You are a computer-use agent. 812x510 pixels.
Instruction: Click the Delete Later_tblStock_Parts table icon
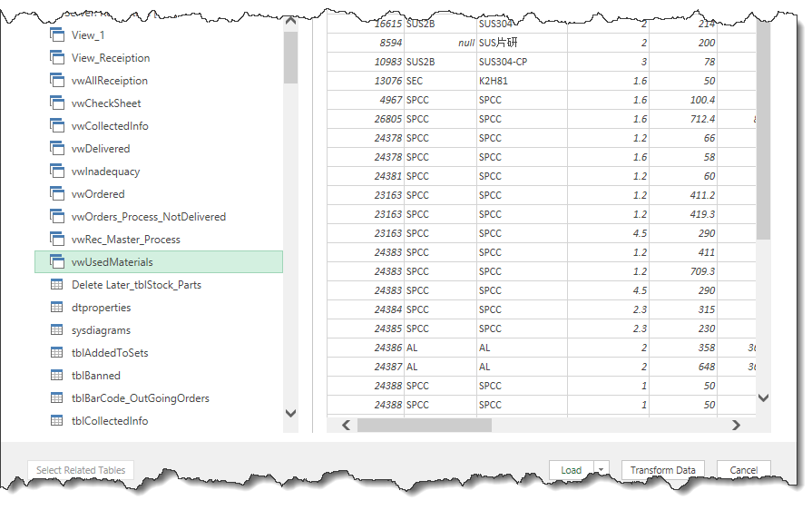(57, 284)
